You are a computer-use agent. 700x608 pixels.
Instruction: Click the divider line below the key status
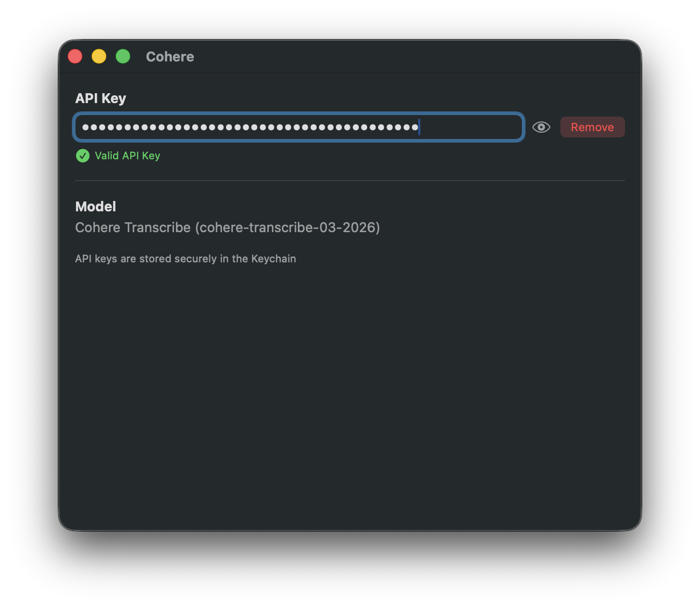(350, 181)
